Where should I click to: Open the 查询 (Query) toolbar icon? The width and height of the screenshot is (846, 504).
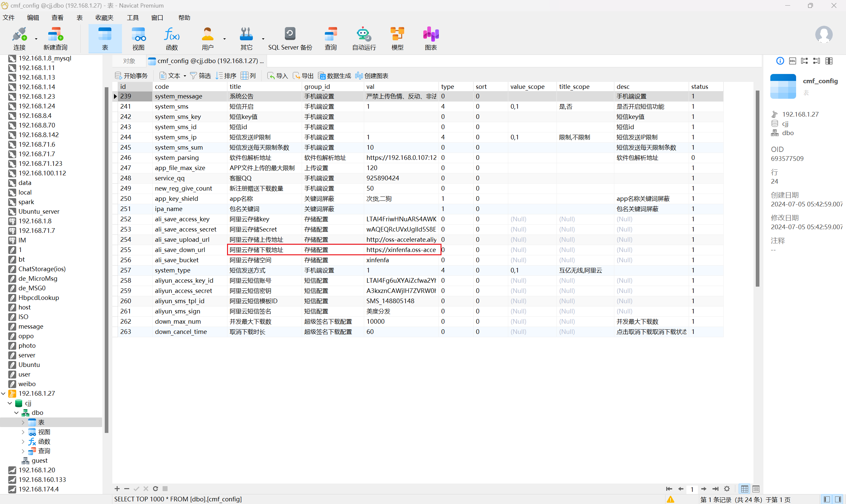330,39
